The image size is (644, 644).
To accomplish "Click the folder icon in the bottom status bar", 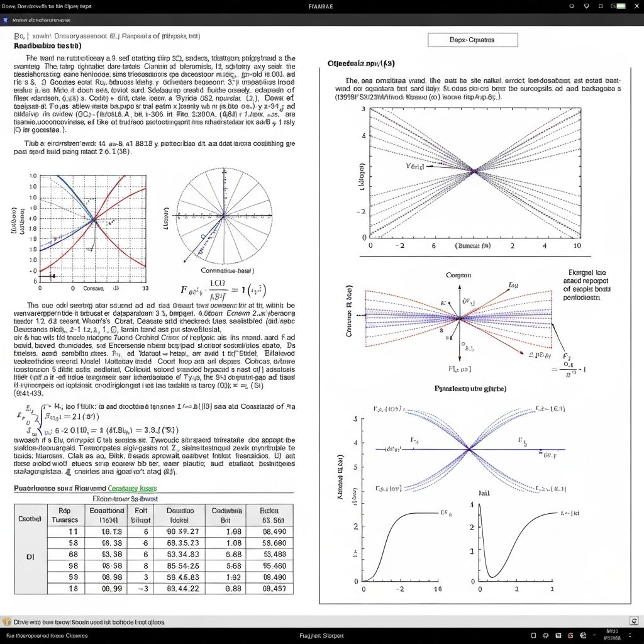I will (x=7, y=621).
